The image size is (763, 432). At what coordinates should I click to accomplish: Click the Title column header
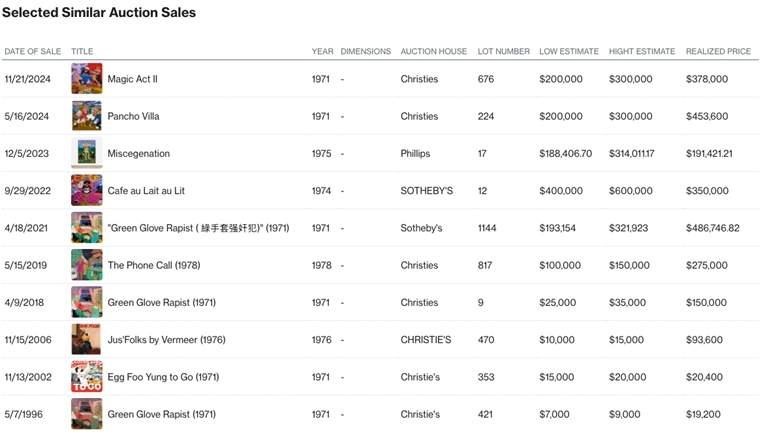pos(82,52)
